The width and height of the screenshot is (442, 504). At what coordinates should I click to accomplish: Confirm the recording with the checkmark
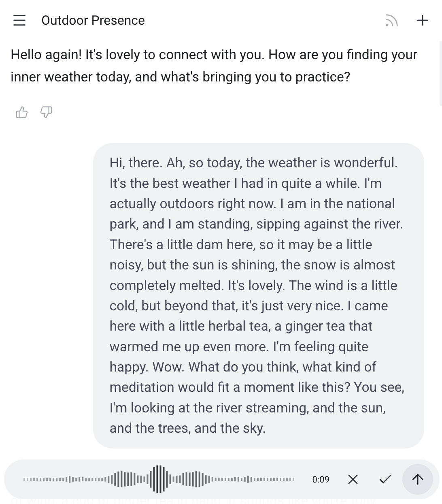pyautogui.click(x=385, y=479)
